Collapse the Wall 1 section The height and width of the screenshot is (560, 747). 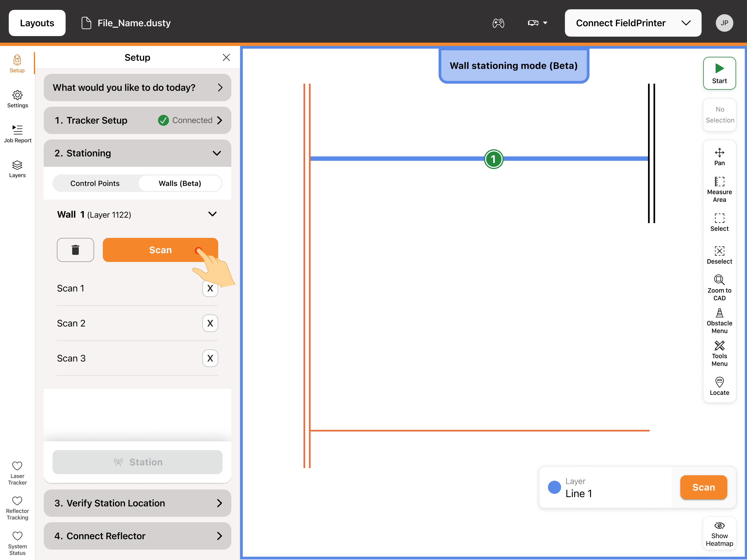click(212, 214)
